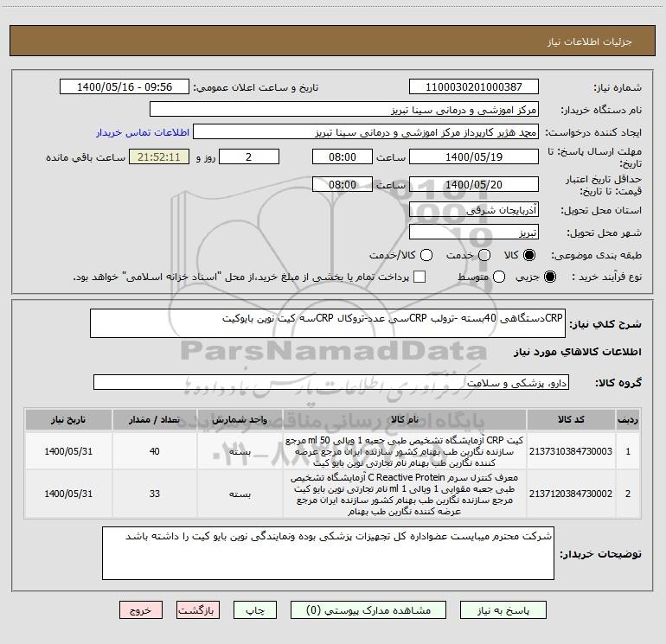Click the ردیف column header

click(628, 419)
